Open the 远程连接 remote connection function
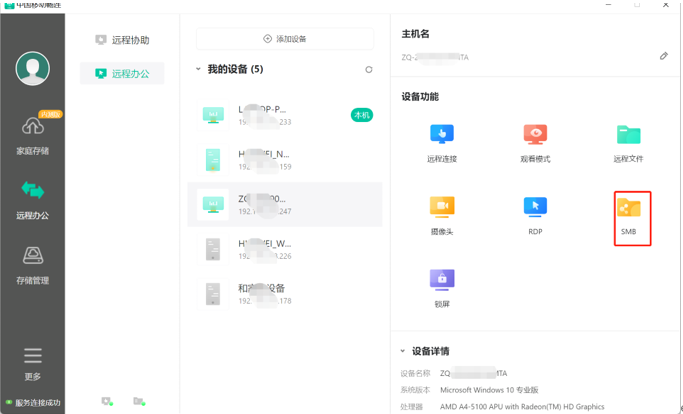 [441, 136]
